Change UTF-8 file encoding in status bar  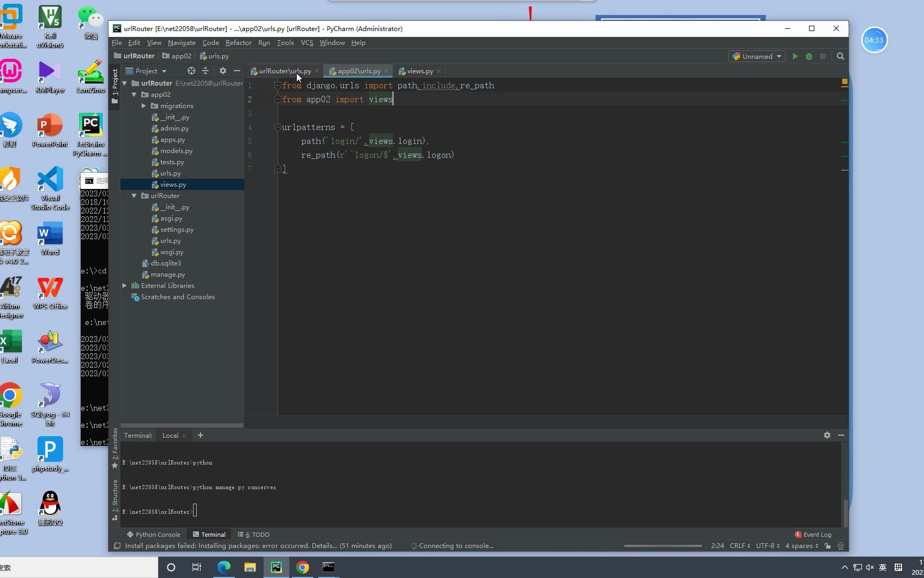pos(768,546)
